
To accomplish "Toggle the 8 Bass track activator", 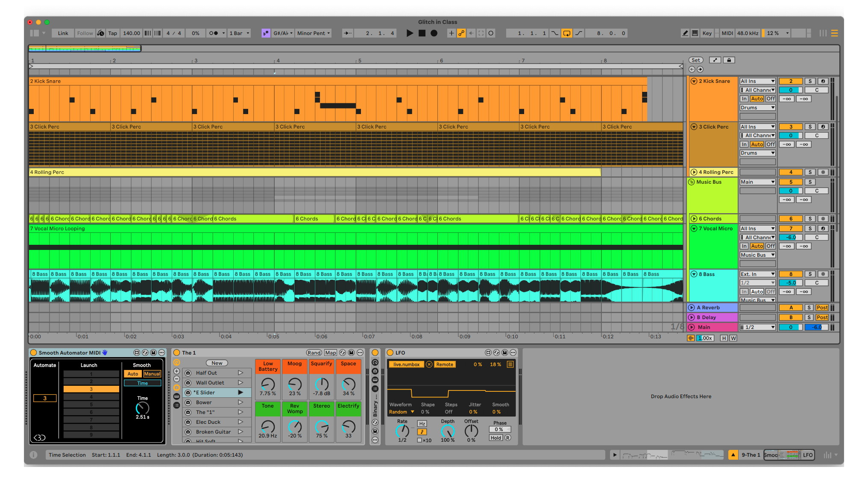I will 790,274.
